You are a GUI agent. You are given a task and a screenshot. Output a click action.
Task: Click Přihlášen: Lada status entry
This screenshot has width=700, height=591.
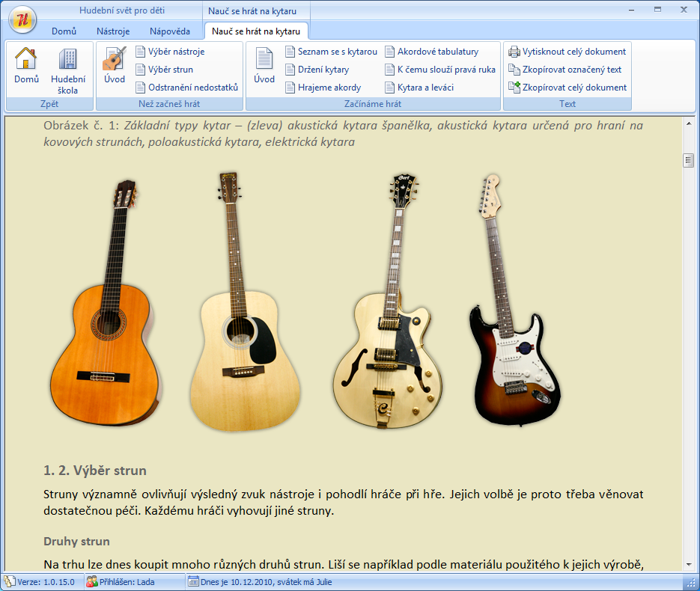point(127,582)
